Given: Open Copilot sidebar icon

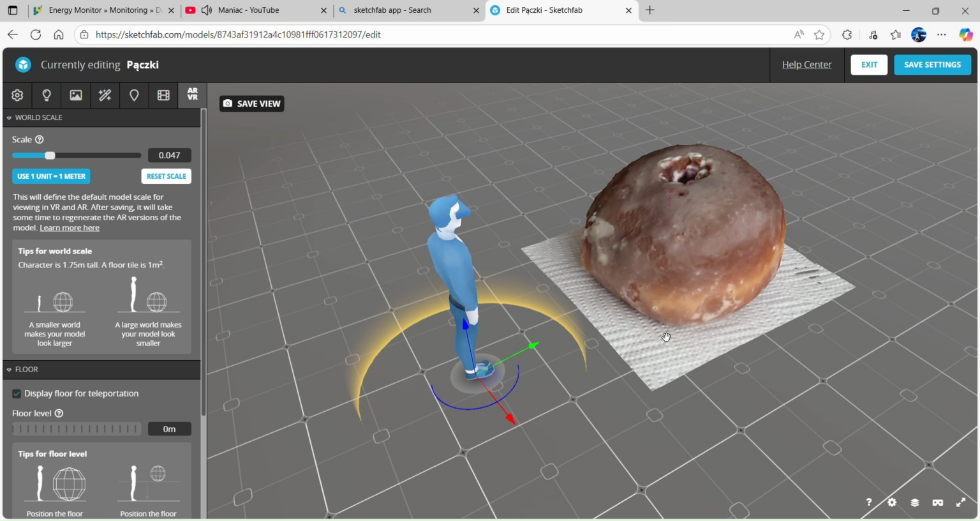Looking at the screenshot, I should click(x=966, y=34).
